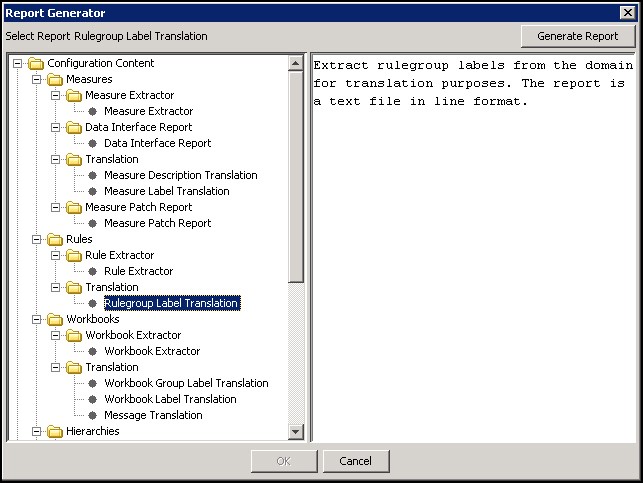The height and width of the screenshot is (483, 643).
Task: Click the tree scrollbar up arrow
Action: click(296, 63)
